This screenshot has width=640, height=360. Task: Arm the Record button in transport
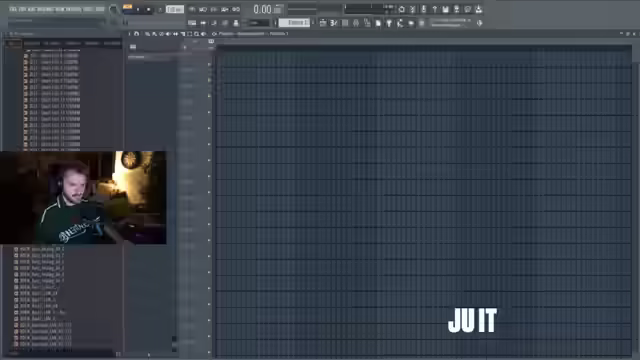click(x=160, y=9)
